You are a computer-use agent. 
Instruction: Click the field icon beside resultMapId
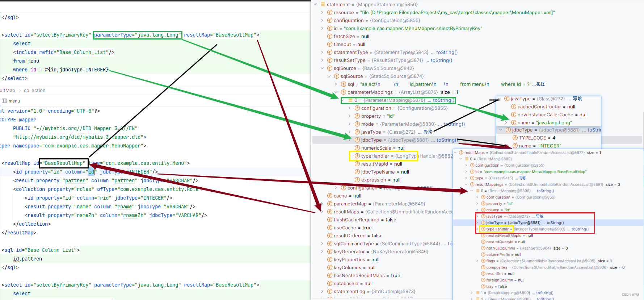coord(357,164)
